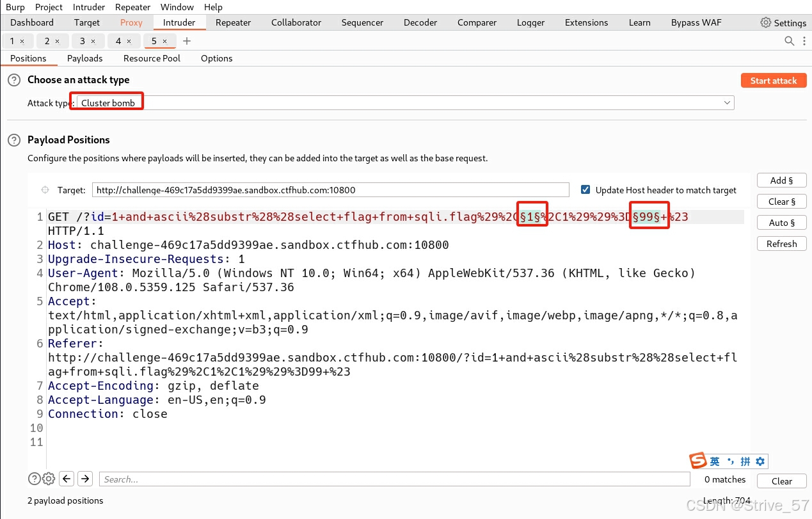Open Sogou input toolbar settings gear
This screenshot has width=812, height=519.
pyautogui.click(x=760, y=461)
